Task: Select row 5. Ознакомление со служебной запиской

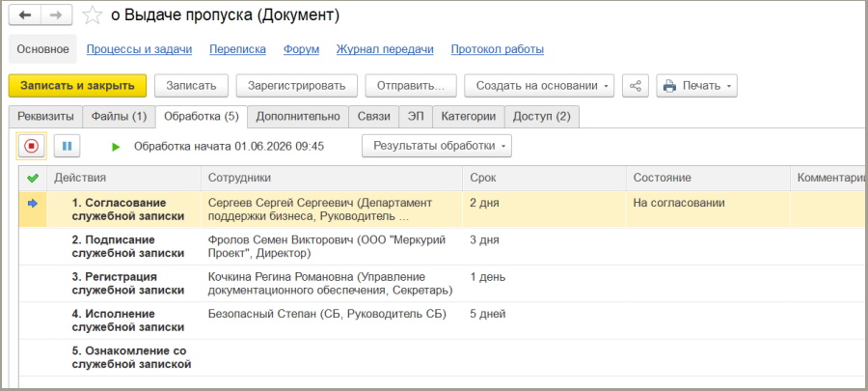Action: tap(441, 358)
